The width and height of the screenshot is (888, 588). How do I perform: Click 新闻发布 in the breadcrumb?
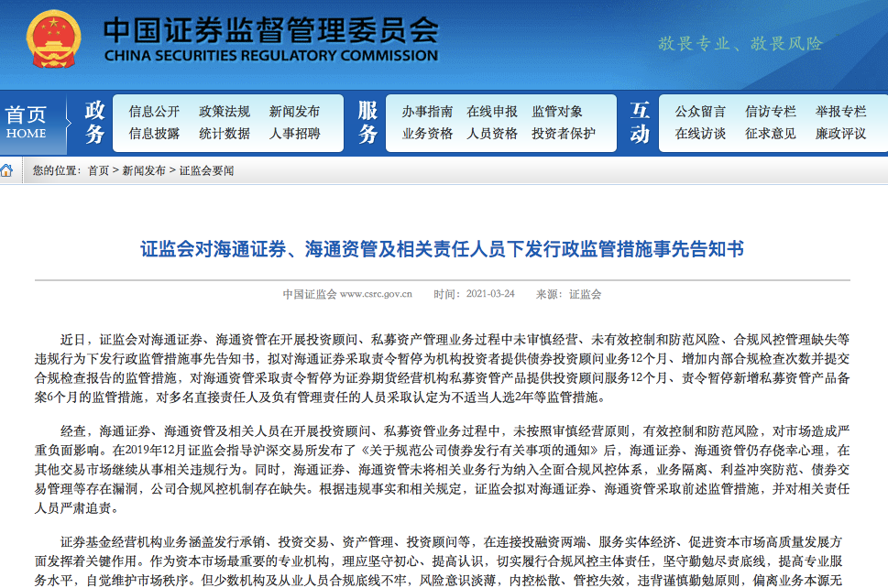144,171
